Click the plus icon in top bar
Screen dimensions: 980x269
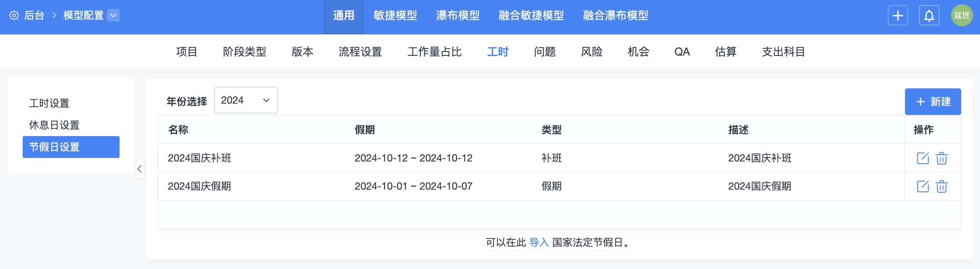pos(898,16)
